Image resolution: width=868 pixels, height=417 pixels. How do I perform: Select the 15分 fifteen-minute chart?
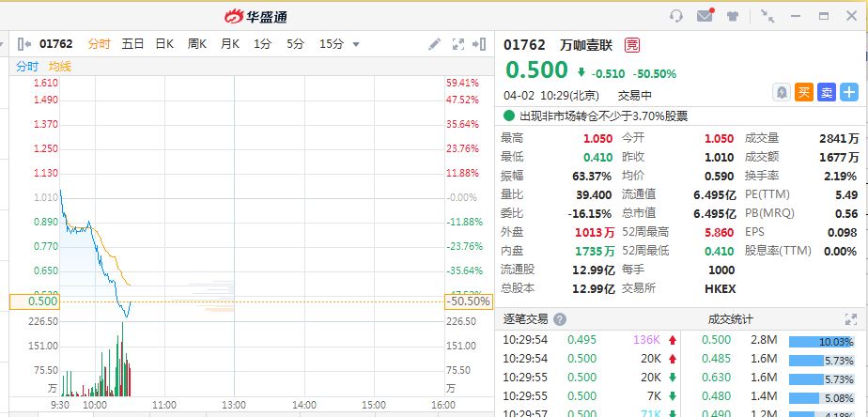(x=332, y=44)
